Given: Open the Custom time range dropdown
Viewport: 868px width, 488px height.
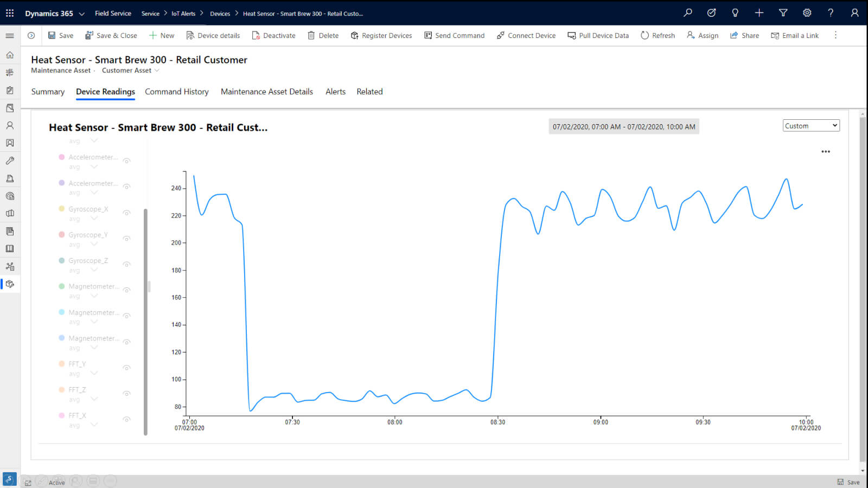Looking at the screenshot, I should (811, 126).
